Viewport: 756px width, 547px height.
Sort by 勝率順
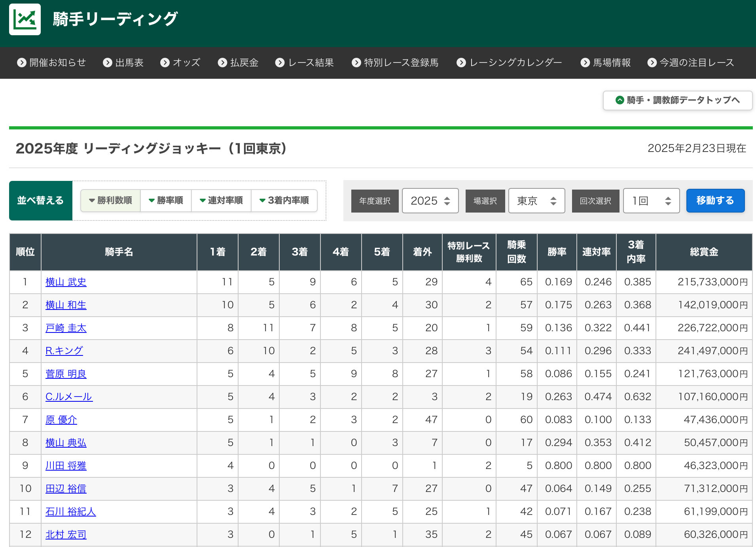[x=166, y=200]
